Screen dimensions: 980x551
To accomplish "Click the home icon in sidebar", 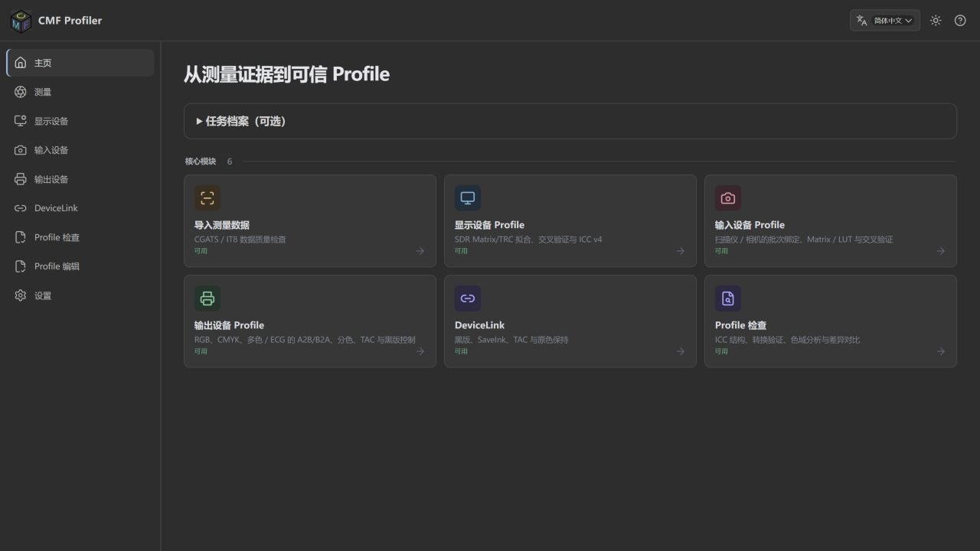I will pyautogui.click(x=21, y=63).
